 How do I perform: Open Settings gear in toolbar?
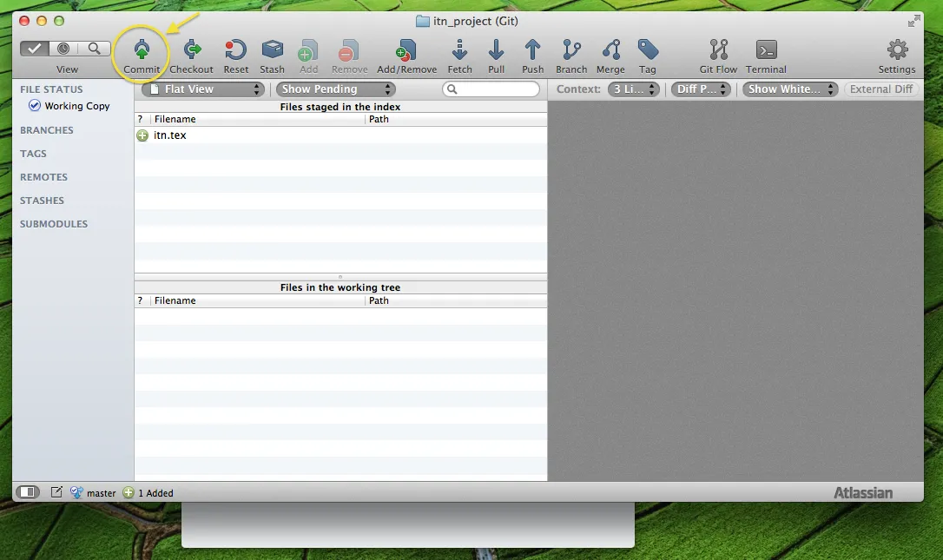pyautogui.click(x=896, y=50)
